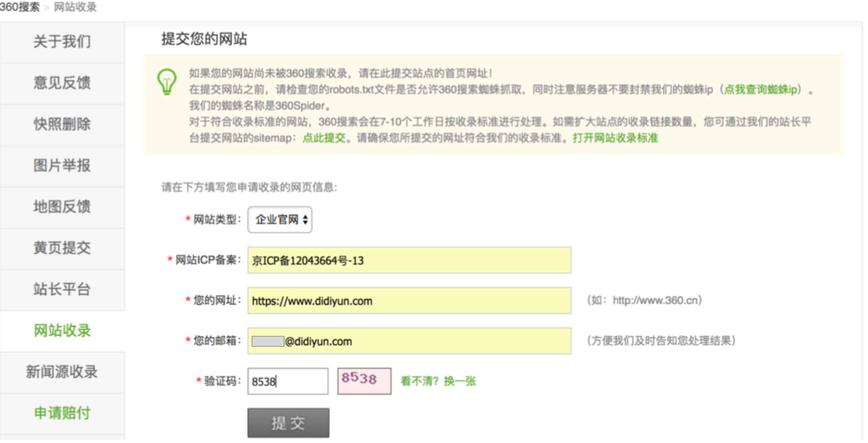Open 关于我们 in the sidebar

pyautogui.click(x=62, y=42)
